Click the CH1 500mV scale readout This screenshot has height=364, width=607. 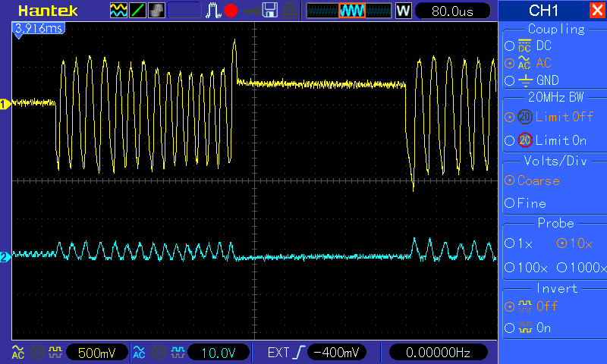(97, 353)
